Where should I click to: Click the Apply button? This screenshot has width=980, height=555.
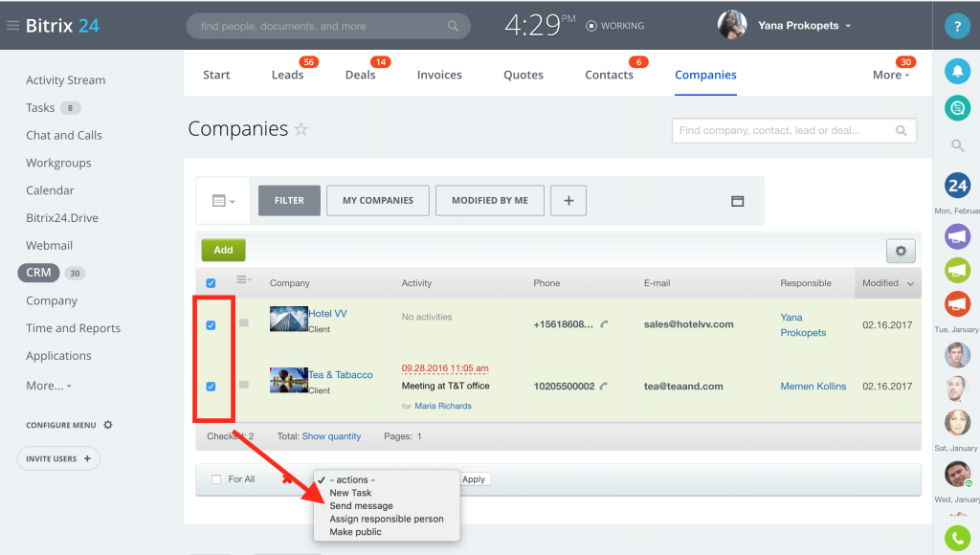pos(475,479)
